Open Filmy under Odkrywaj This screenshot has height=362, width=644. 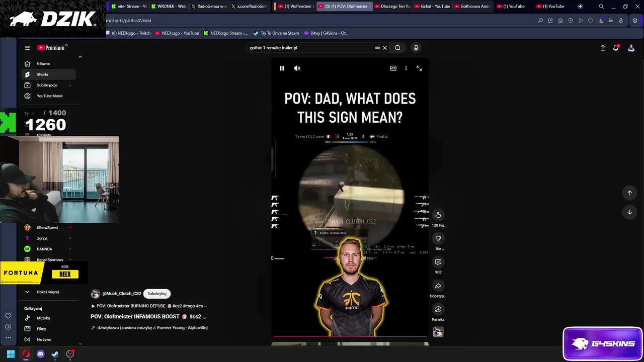(48, 329)
